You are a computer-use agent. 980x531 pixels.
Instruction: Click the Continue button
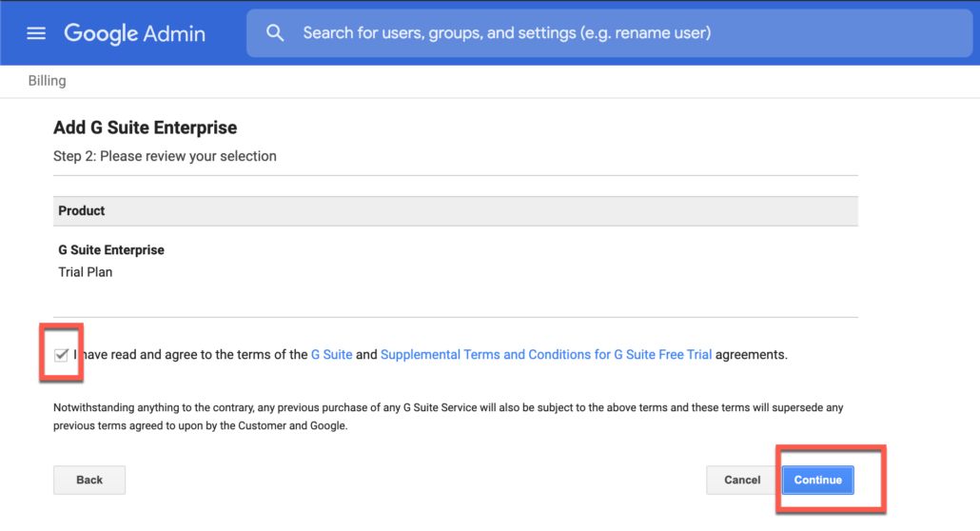(x=817, y=480)
